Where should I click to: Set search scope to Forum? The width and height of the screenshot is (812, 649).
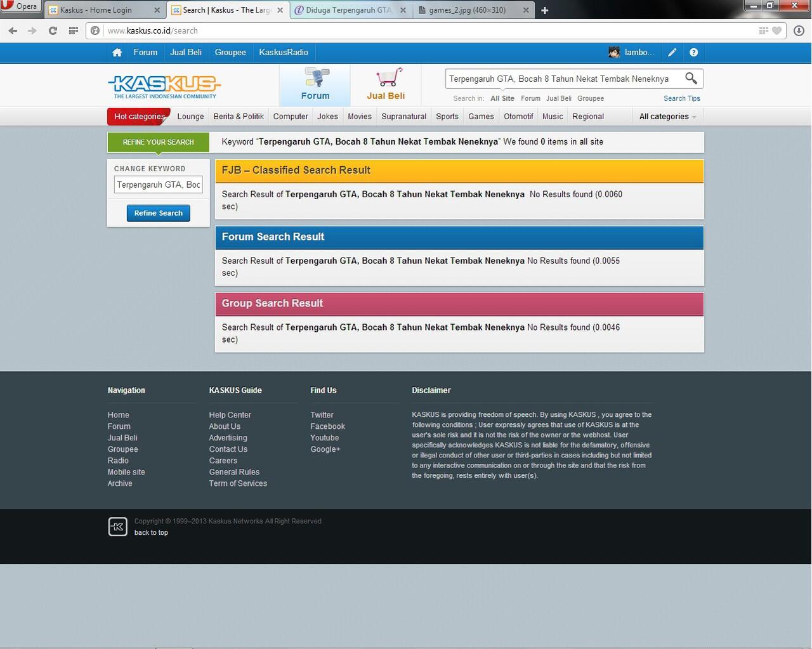(x=530, y=98)
